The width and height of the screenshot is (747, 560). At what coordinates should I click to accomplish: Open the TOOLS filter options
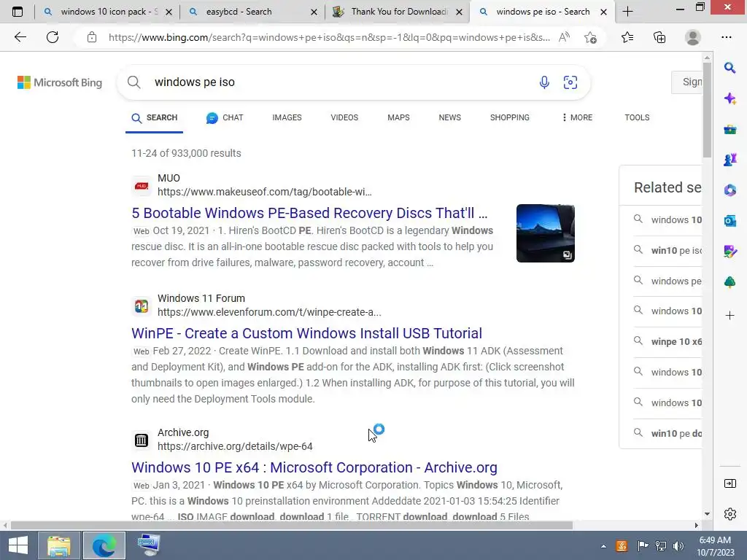(x=637, y=117)
